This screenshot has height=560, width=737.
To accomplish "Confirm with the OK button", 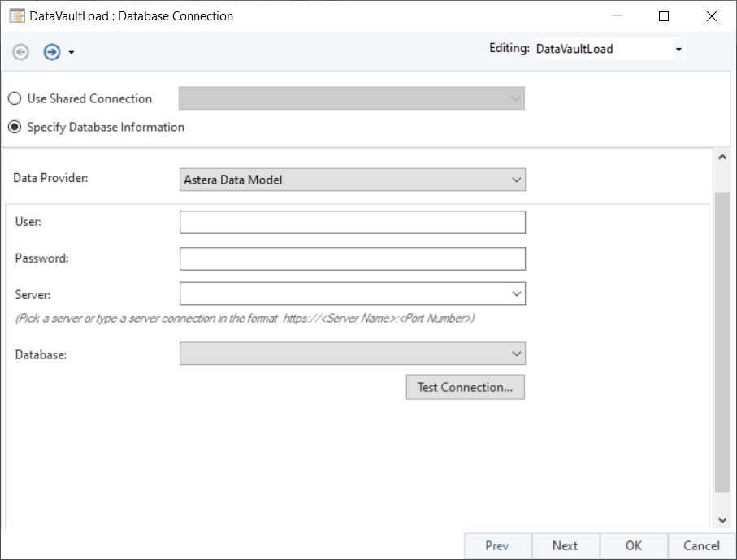I will 634,546.
